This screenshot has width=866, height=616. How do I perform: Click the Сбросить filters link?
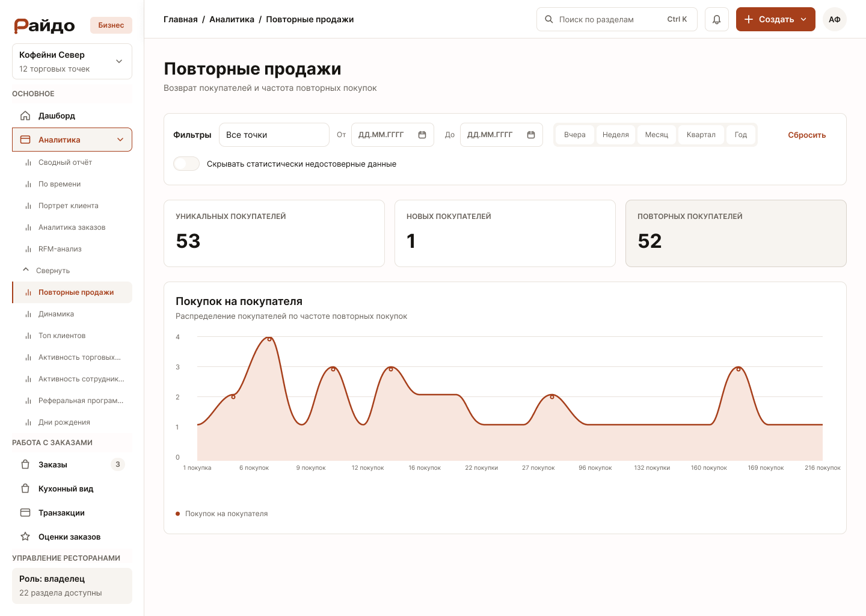pos(807,135)
